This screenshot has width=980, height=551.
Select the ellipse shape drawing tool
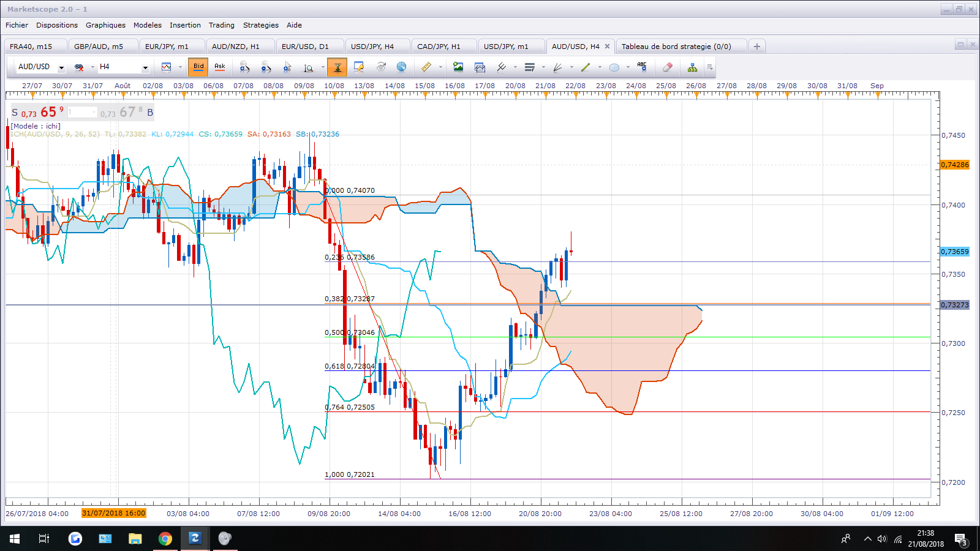tap(614, 67)
